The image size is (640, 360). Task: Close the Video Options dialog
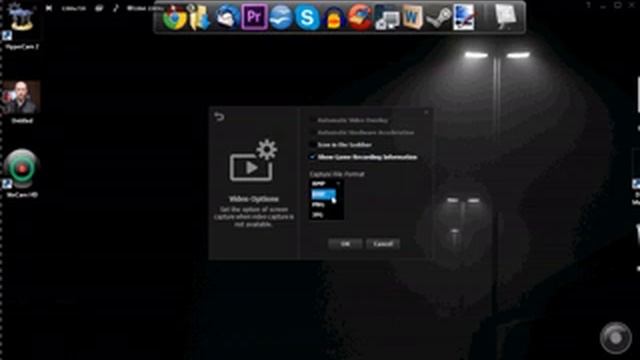click(426, 112)
